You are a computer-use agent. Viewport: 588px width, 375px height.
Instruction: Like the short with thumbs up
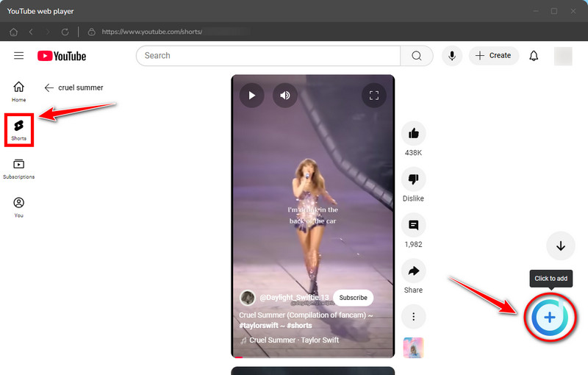tap(413, 134)
